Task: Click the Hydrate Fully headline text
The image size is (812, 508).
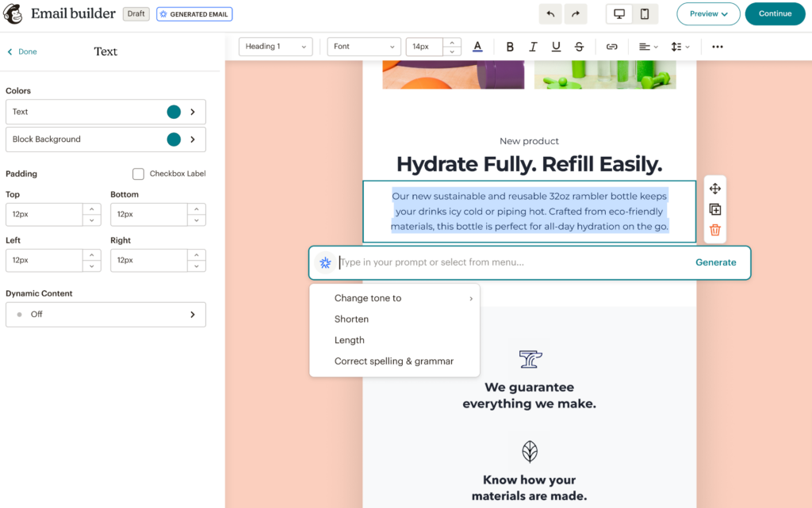Action: 529,164
